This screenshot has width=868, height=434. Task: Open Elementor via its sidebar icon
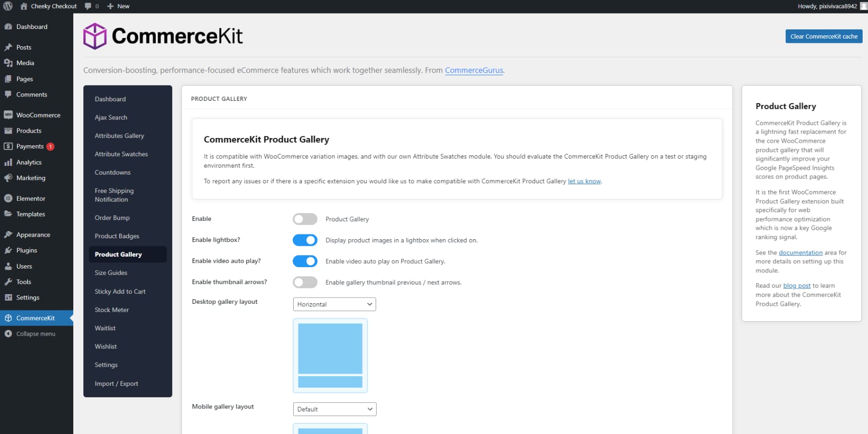(x=8, y=198)
